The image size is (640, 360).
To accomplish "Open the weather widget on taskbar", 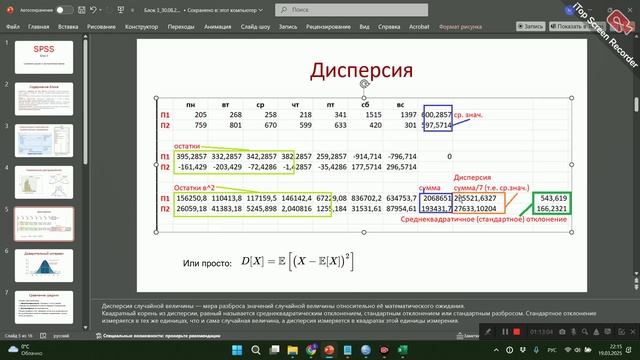I will click(x=25, y=350).
